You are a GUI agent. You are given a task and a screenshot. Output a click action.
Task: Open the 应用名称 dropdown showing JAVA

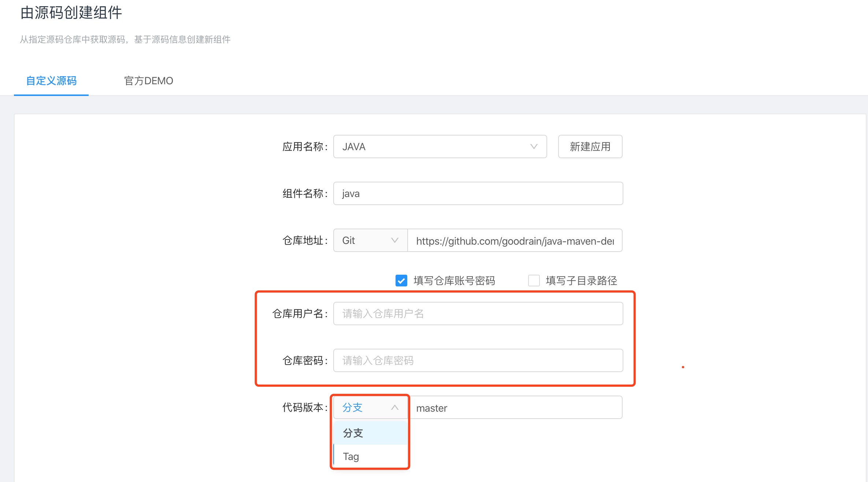(x=439, y=147)
